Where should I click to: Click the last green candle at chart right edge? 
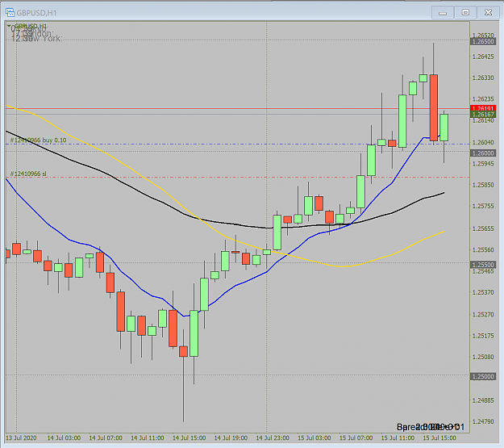click(444, 128)
